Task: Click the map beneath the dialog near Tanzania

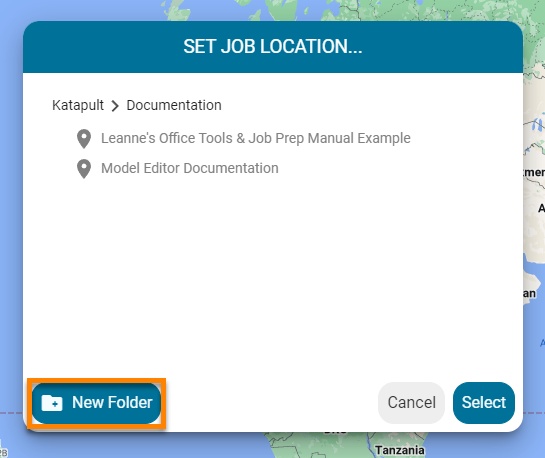Action: (330, 447)
